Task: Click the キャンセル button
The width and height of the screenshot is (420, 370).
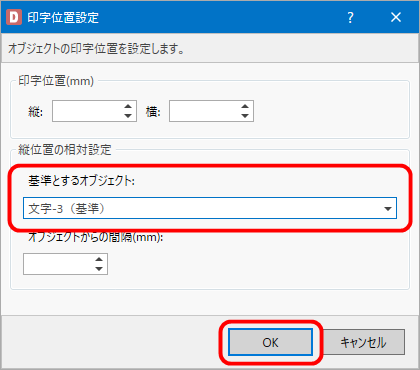Action: (x=364, y=342)
